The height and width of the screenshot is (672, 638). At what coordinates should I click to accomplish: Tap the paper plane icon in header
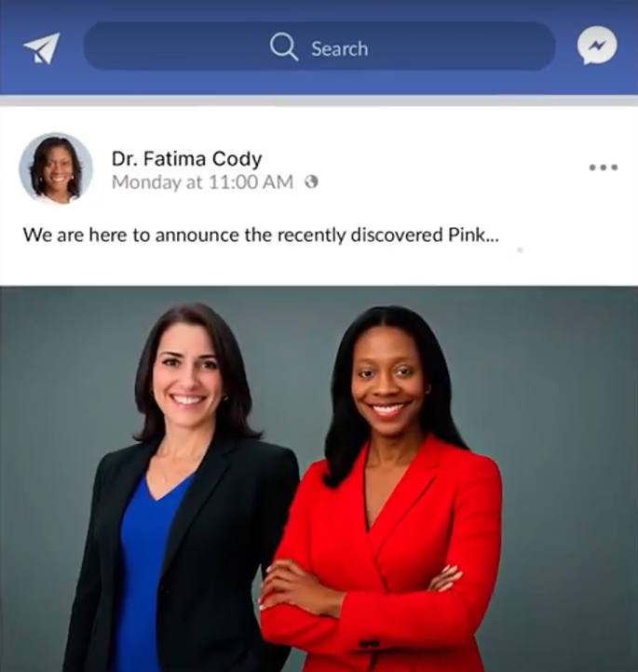pos(42,48)
